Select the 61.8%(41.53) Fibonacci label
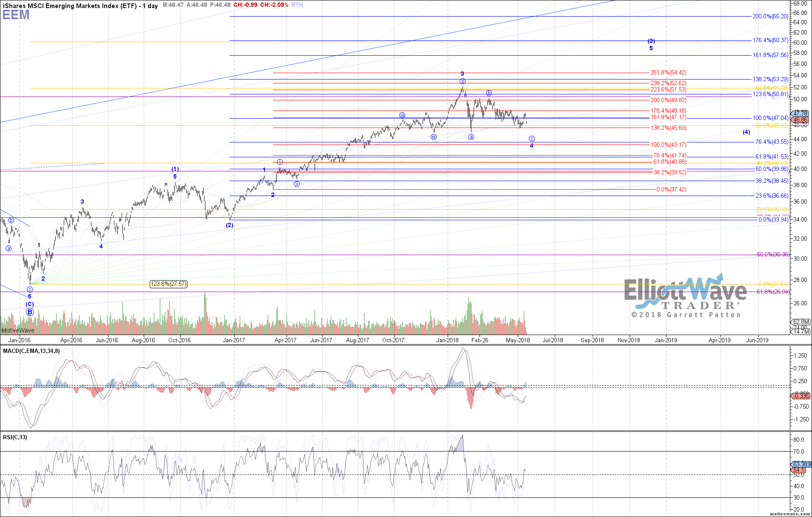812x517 pixels. pos(772,157)
